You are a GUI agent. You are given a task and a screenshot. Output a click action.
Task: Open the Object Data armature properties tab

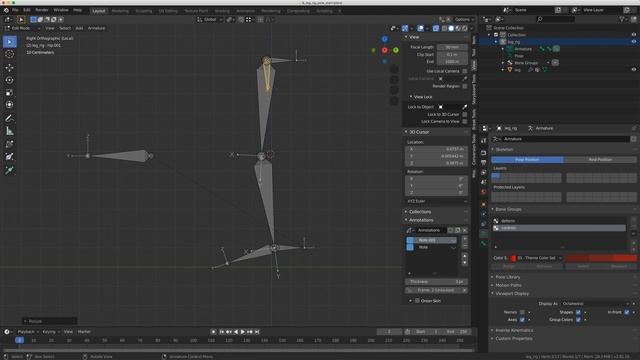pos(484,234)
